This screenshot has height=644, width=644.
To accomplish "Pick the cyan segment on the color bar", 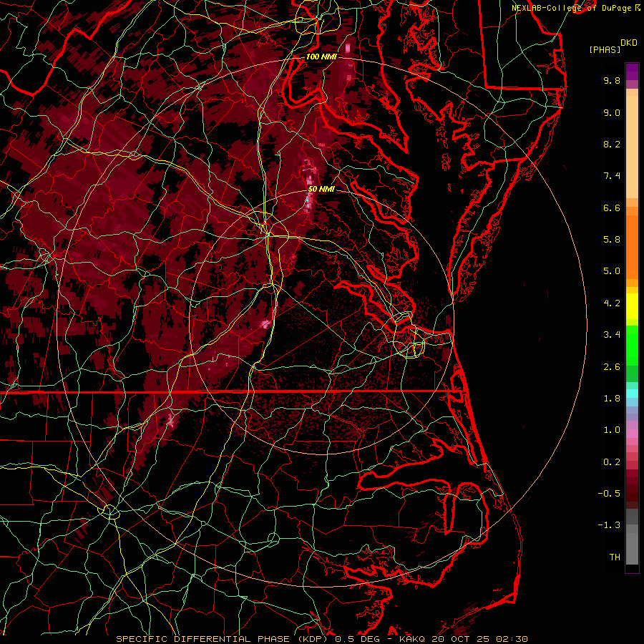I will tap(632, 394).
